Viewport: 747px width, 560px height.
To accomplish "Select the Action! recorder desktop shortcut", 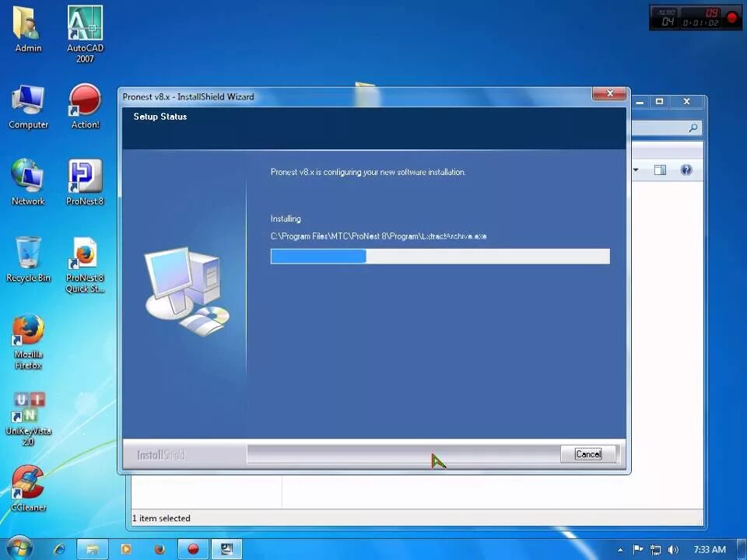I will pos(85,107).
